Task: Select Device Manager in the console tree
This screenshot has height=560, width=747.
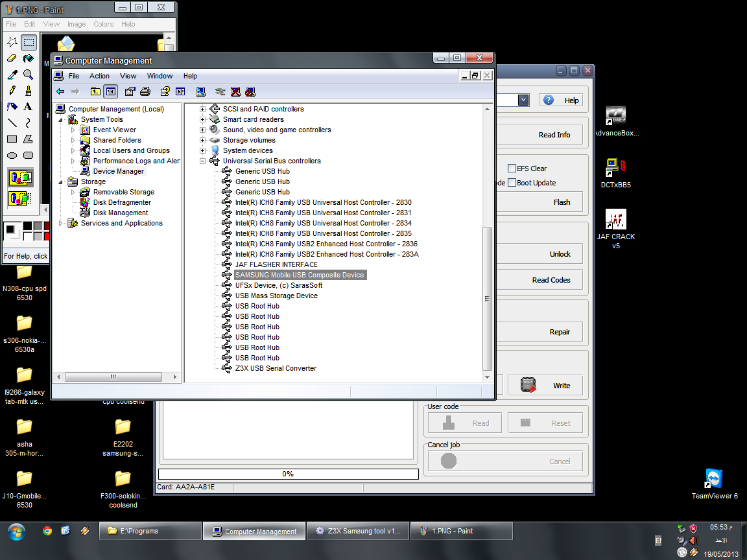Action: tap(119, 171)
